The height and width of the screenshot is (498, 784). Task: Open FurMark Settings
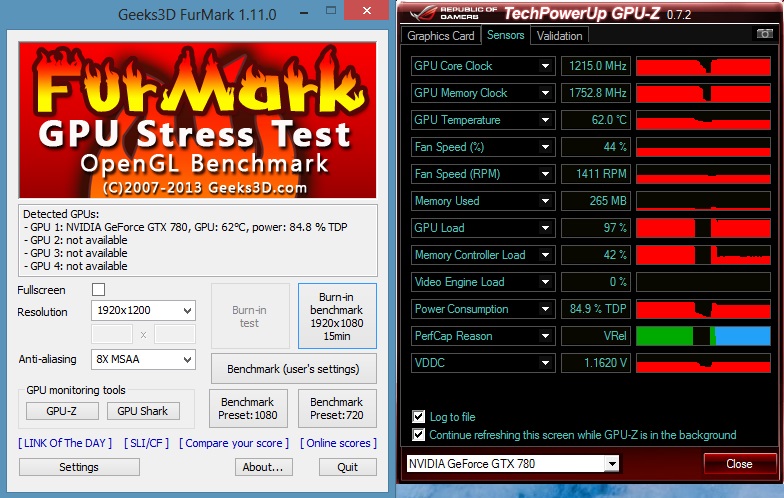79,467
